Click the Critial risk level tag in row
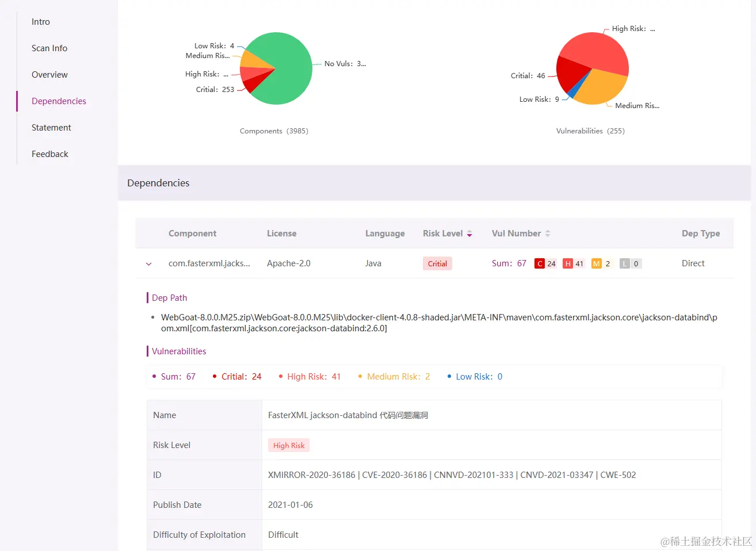Image resolution: width=756 pixels, height=551 pixels. [437, 263]
